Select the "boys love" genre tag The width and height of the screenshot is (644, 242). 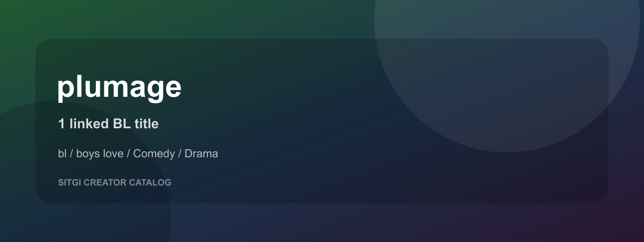tap(100, 154)
